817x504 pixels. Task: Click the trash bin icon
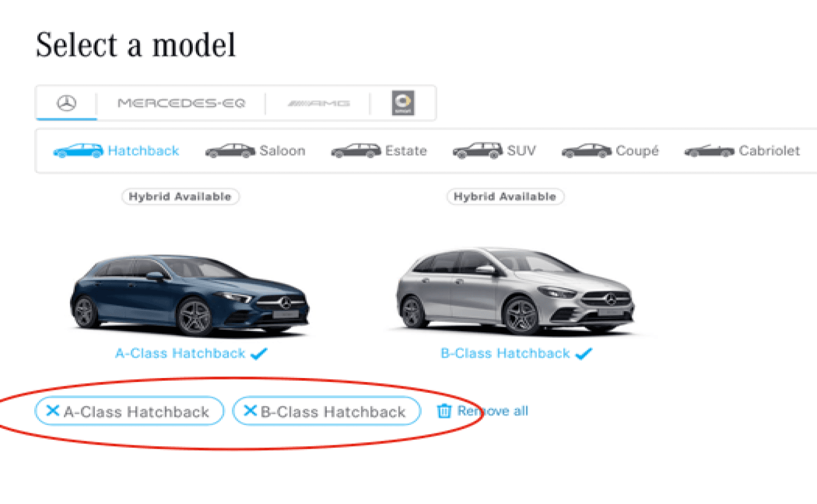pyautogui.click(x=444, y=411)
